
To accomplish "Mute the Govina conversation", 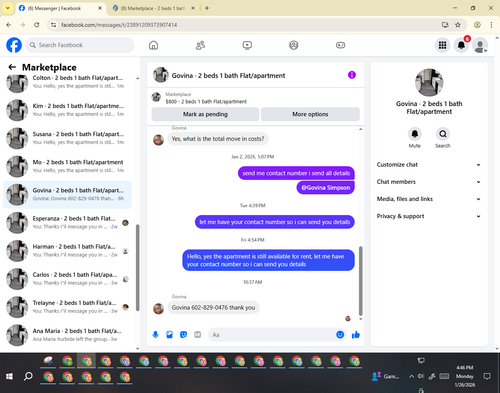I will pyautogui.click(x=415, y=134).
